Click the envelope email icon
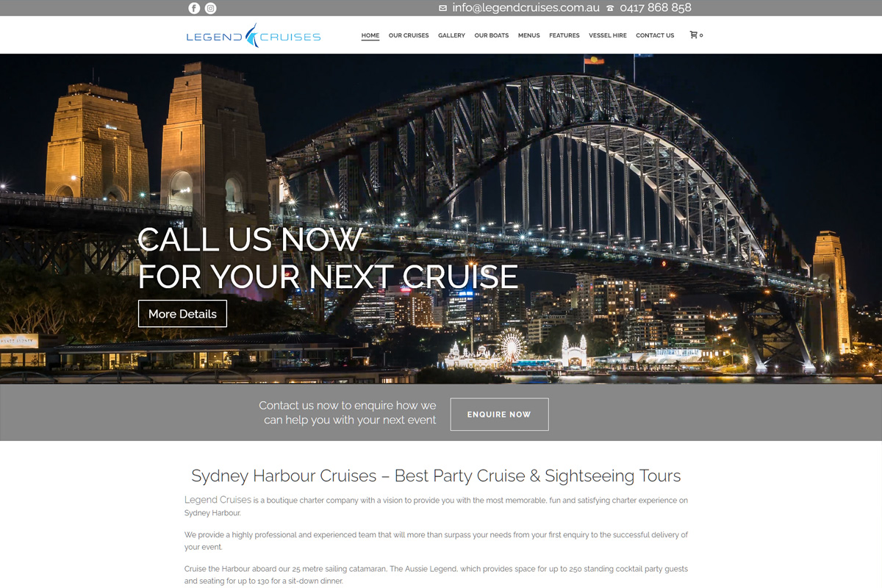882x588 pixels. pyautogui.click(x=442, y=8)
